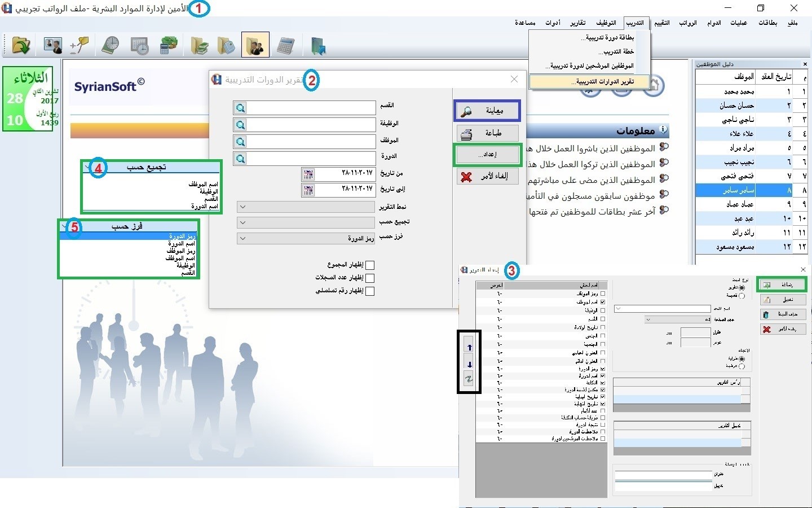Viewport: 812px width, 508px height.
Task: Click the money and calculator payroll icon
Action: pos(168,45)
